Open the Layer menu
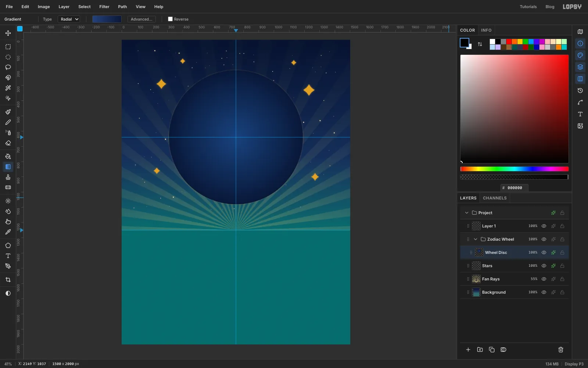 pyautogui.click(x=64, y=7)
